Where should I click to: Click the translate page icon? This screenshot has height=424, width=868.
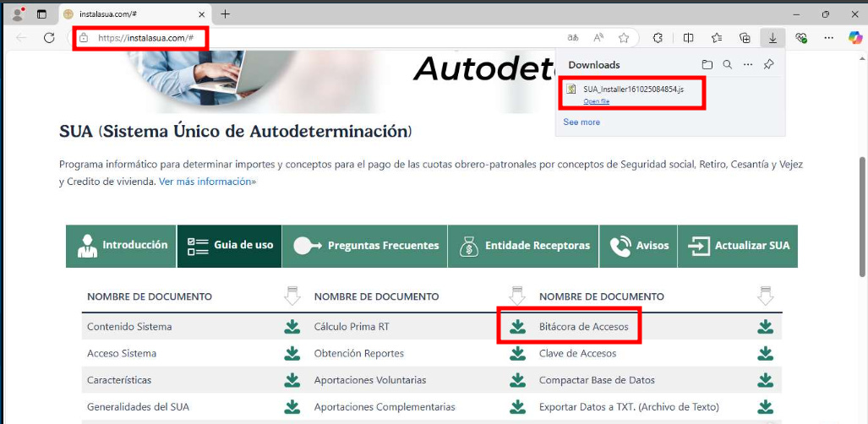click(x=573, y=38)
